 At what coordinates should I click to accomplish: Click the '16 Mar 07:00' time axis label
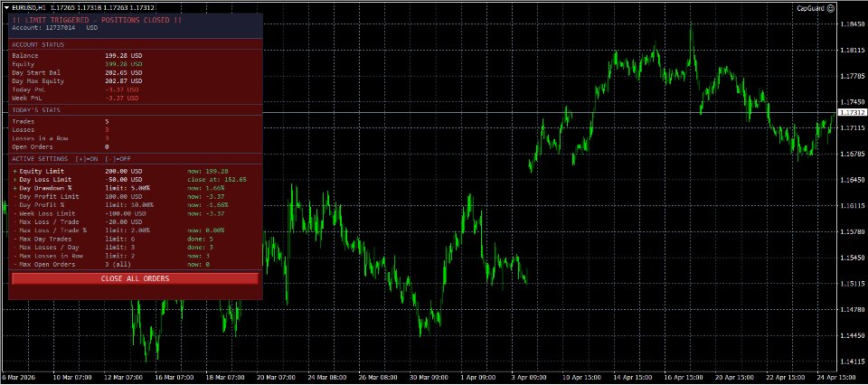click(x=176, y=377)
